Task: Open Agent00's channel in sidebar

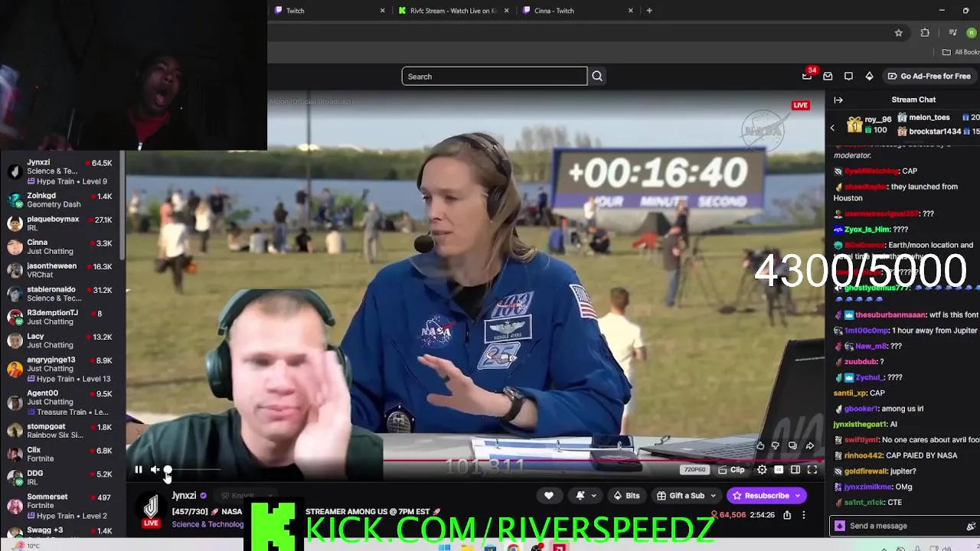Action: pyautogui.click(x=63, y=403)
